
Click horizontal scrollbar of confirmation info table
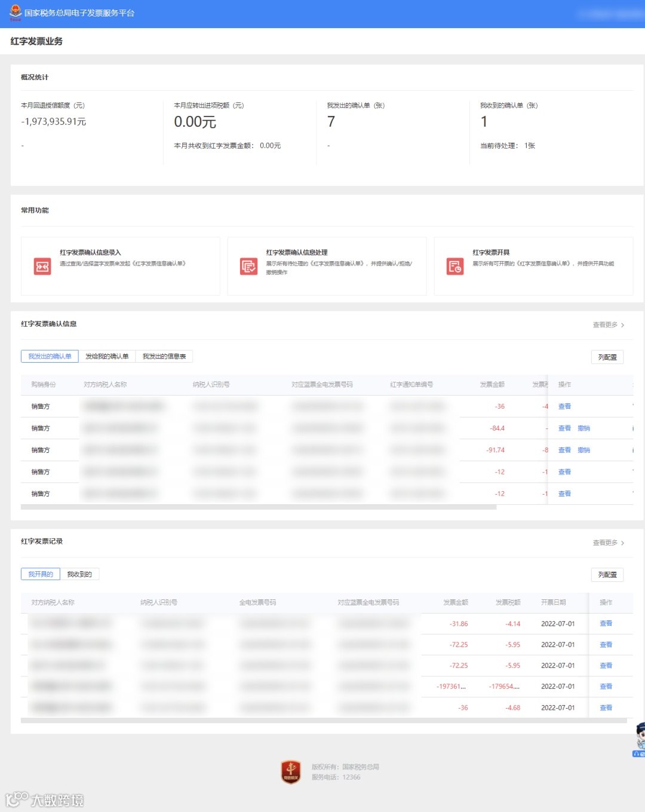259,507
